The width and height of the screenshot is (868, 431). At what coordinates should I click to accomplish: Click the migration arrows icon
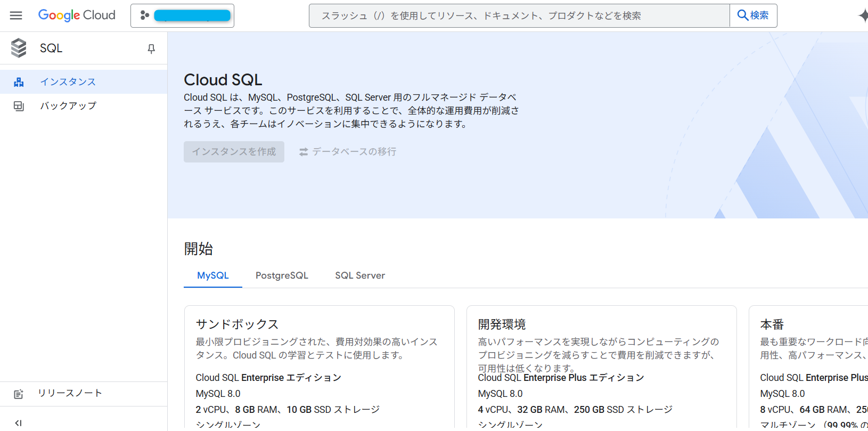304,152
